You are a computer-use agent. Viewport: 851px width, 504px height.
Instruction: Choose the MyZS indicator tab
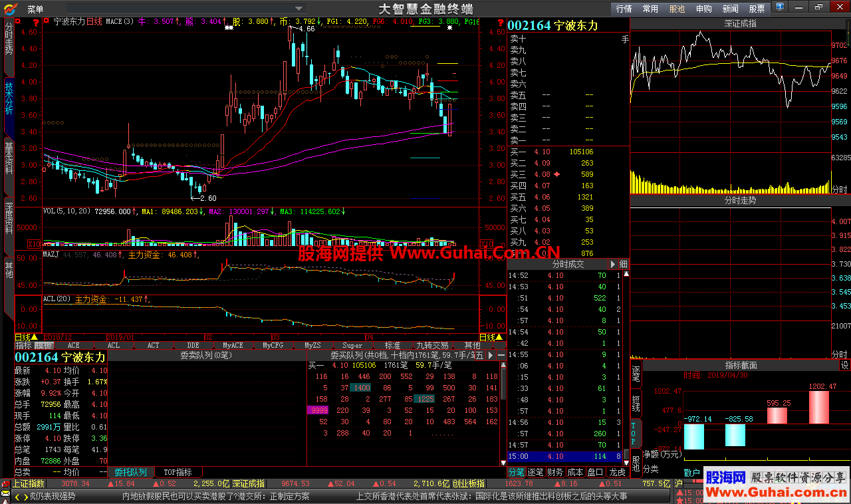tap(312, 346)
